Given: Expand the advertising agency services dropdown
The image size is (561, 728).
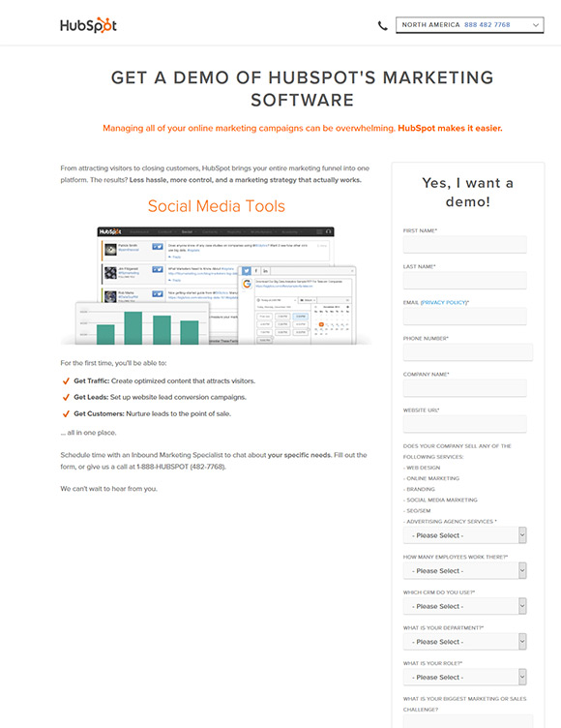Looking at the screenshot, I should pos(464,535).
